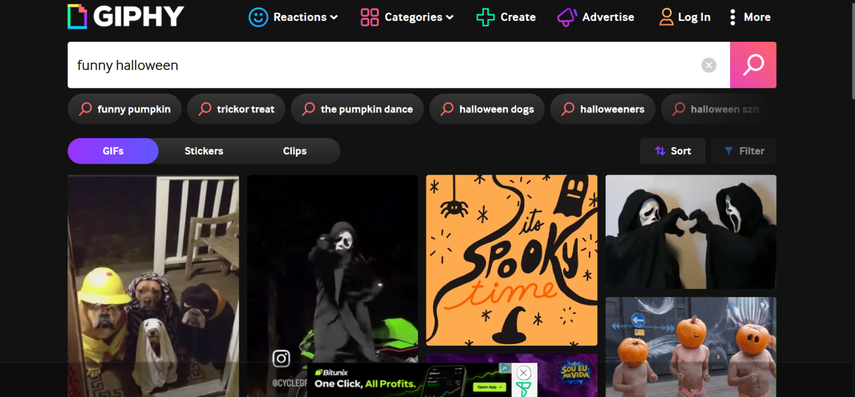Screen dimensions: 855x397
Task: Open the Log In link
Action: (x=694, y=17)
